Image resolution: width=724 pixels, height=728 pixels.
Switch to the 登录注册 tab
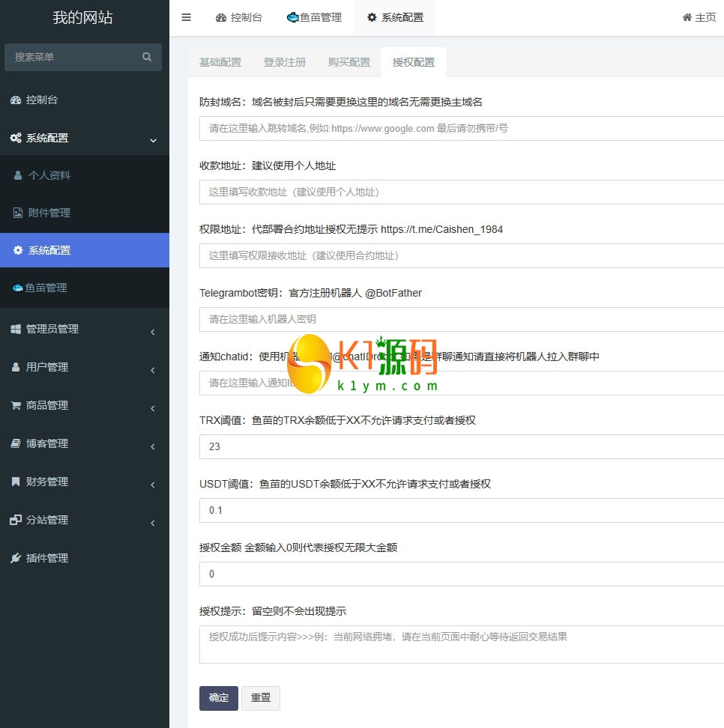click(x=285, y=62)
